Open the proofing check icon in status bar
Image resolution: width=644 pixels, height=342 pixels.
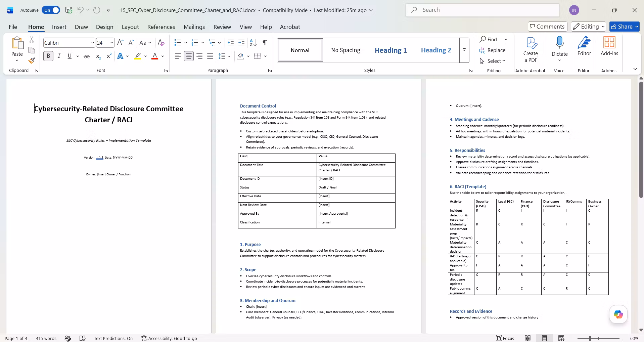tap(83, 338)
